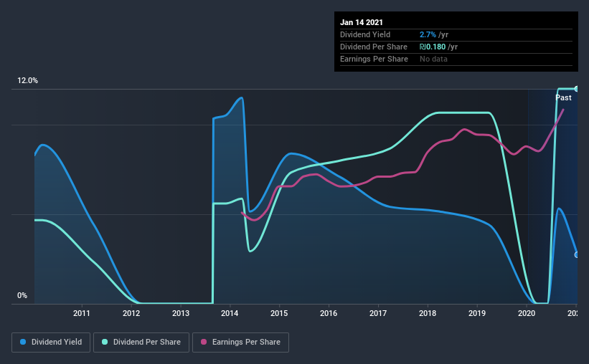Click the Dividend Yield tooltip row label
The height and width of the screenshot is (364, 589).
[365, 34]
